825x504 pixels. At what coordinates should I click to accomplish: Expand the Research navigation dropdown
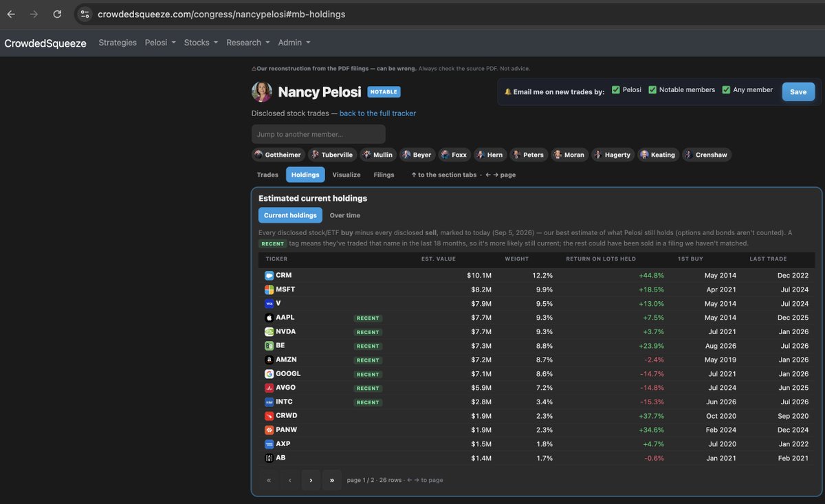[247, 43]
